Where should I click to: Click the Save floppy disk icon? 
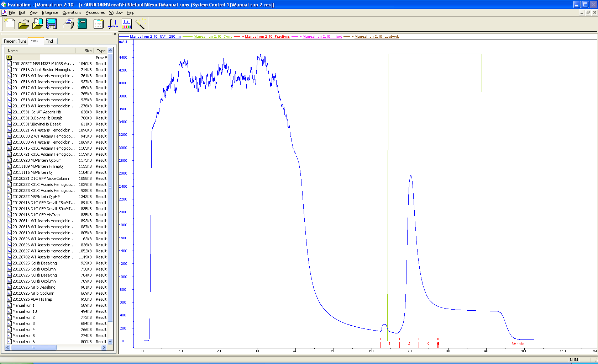point(52,24)
